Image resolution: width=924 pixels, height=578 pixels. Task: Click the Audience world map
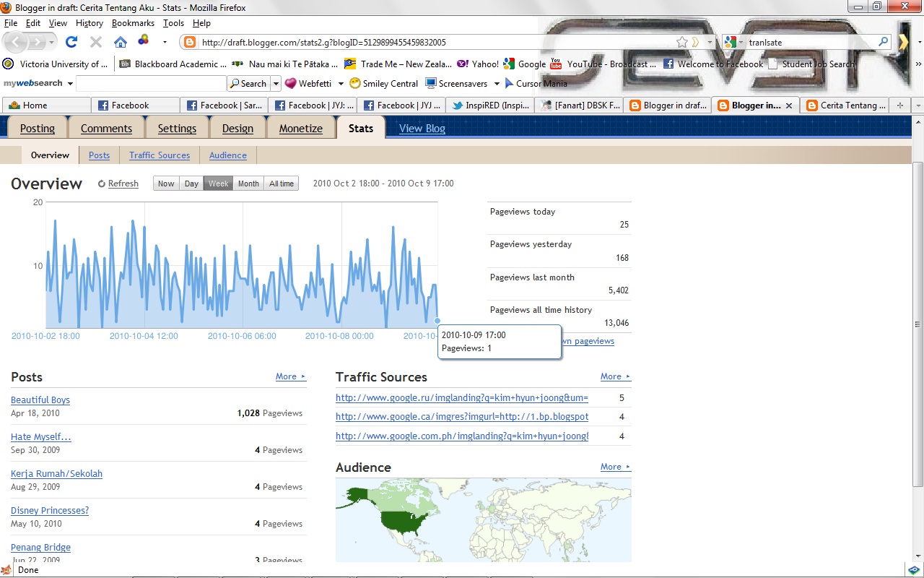coord(484,519)
